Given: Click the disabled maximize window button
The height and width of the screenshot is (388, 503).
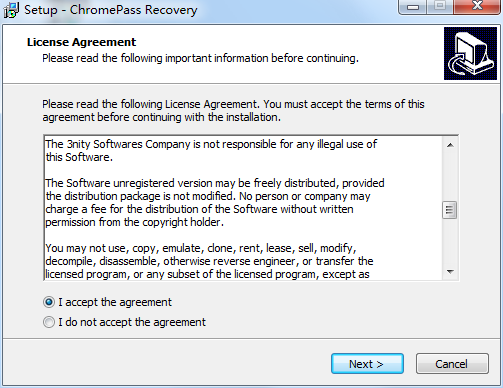Looking at the screenshot, I should coord(440,7).
